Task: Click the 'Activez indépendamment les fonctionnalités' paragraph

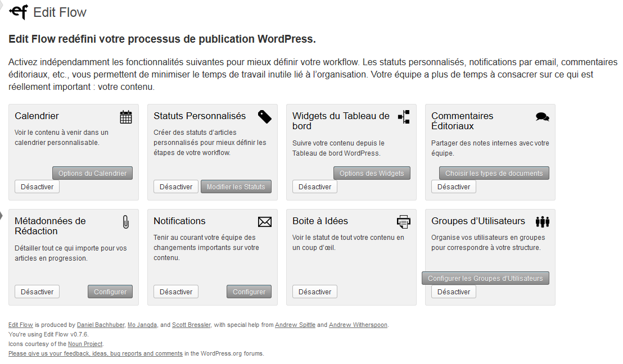Action: (x=313, y=74)
